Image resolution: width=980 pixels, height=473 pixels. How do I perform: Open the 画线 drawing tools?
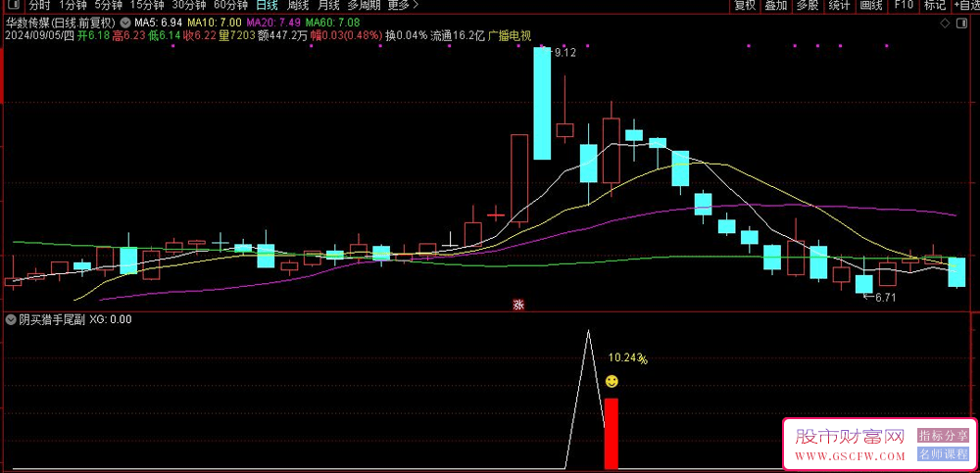[870, 6]
